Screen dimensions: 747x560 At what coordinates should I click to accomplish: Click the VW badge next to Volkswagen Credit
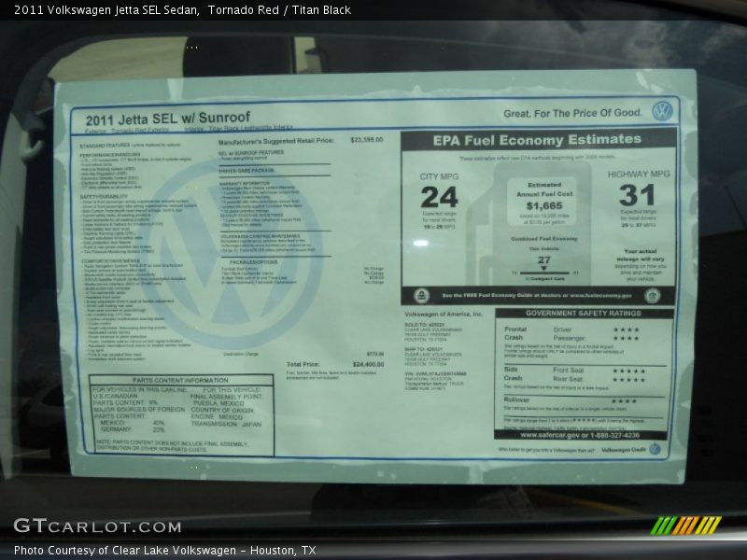point(654,449)
